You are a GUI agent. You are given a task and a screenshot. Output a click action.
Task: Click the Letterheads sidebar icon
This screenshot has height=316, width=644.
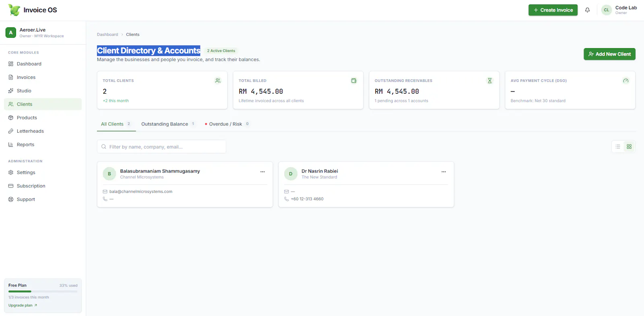click(x=11, y=131)
